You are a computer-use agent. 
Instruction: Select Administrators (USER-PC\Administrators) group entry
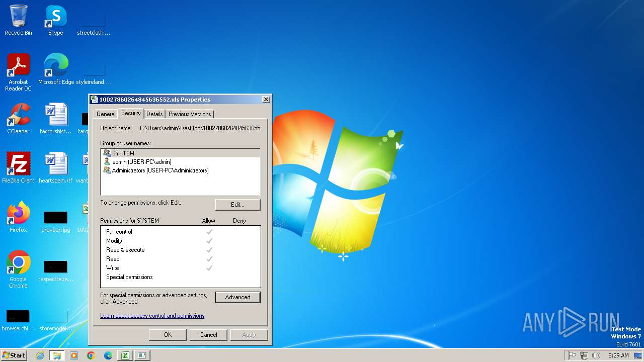[x=181, y=170]
